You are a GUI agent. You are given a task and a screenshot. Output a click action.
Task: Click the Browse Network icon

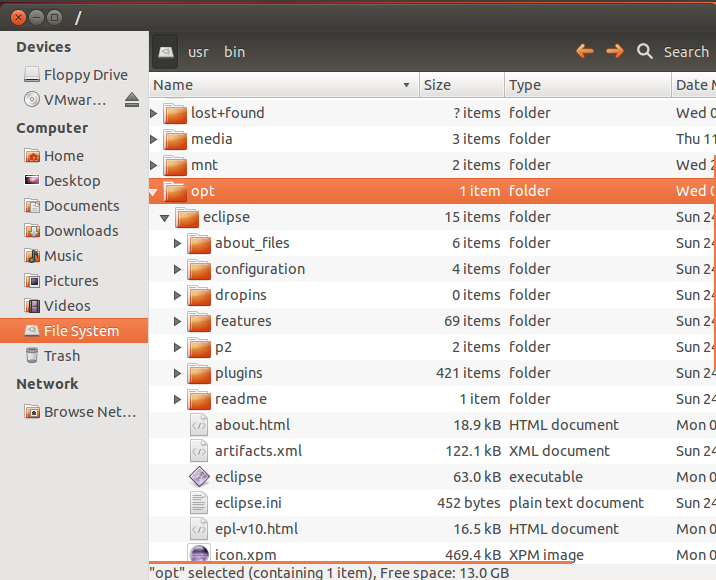click(x=32, y=412)
